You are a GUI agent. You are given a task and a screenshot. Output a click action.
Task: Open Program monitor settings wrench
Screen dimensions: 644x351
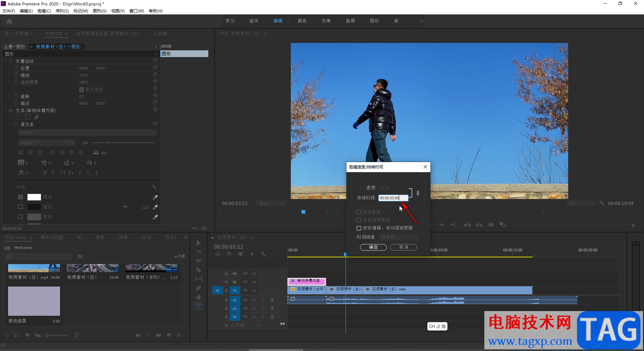(x=602, y=203)
